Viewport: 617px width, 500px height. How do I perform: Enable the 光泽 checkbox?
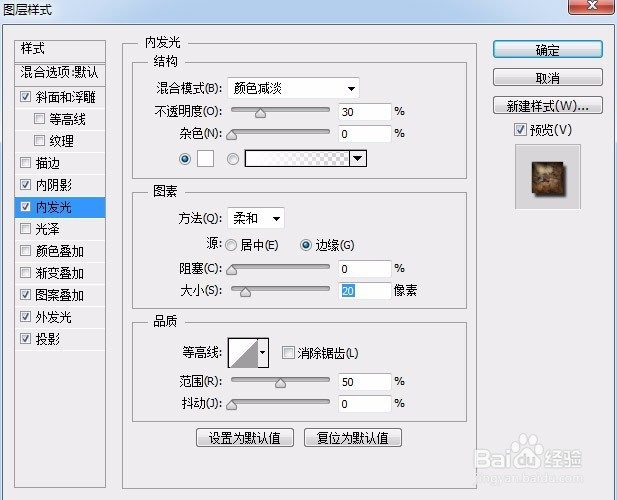click(x=26, y=229)
